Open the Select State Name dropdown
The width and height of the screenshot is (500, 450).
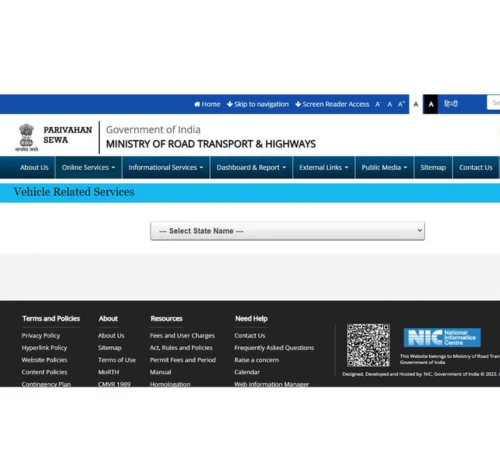click(x=287, y=231)
